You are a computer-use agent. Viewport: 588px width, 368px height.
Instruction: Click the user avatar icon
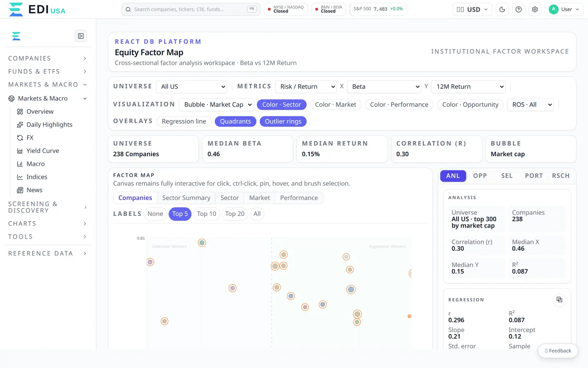[554, 9]
